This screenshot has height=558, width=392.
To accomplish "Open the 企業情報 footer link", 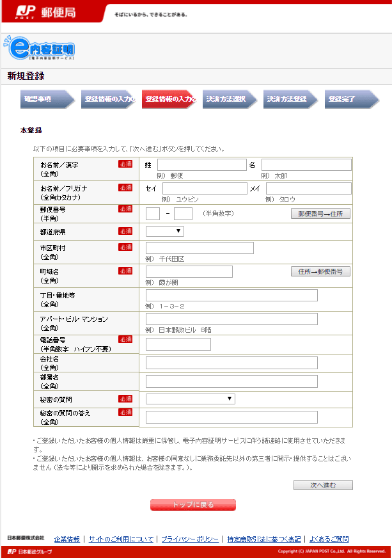I will [x=67, y=539].
